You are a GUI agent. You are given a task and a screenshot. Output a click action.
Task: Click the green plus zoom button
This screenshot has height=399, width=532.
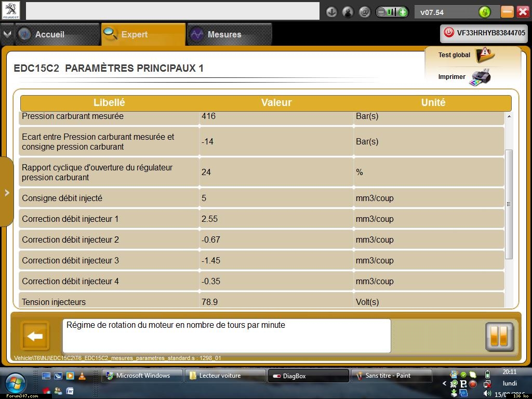(403, 11)
